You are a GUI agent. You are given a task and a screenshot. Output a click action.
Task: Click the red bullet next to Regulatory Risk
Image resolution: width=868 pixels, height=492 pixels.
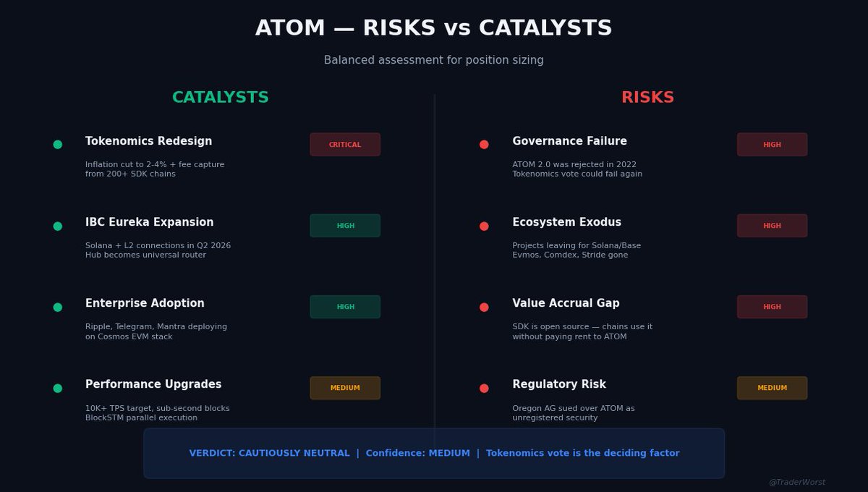coord(484,388)
